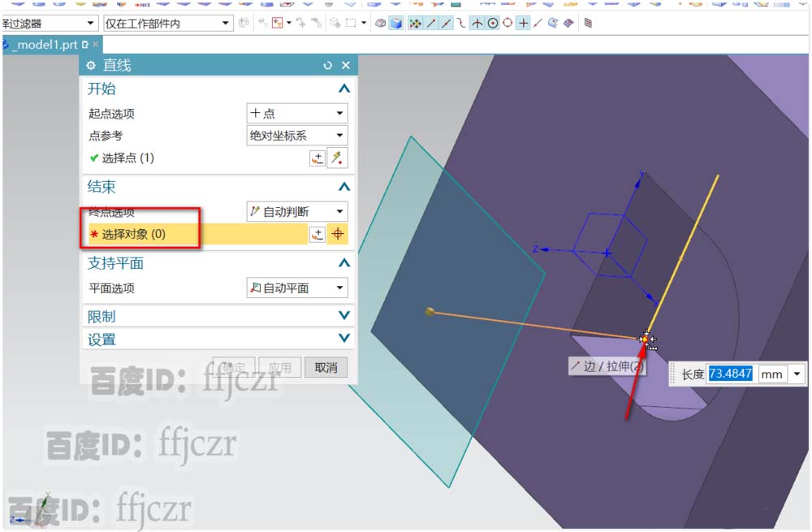Toggle Quadrant Point snap (red circle)
The height and width of the screenshot is (532, 812).
click(x=508, y=24)
